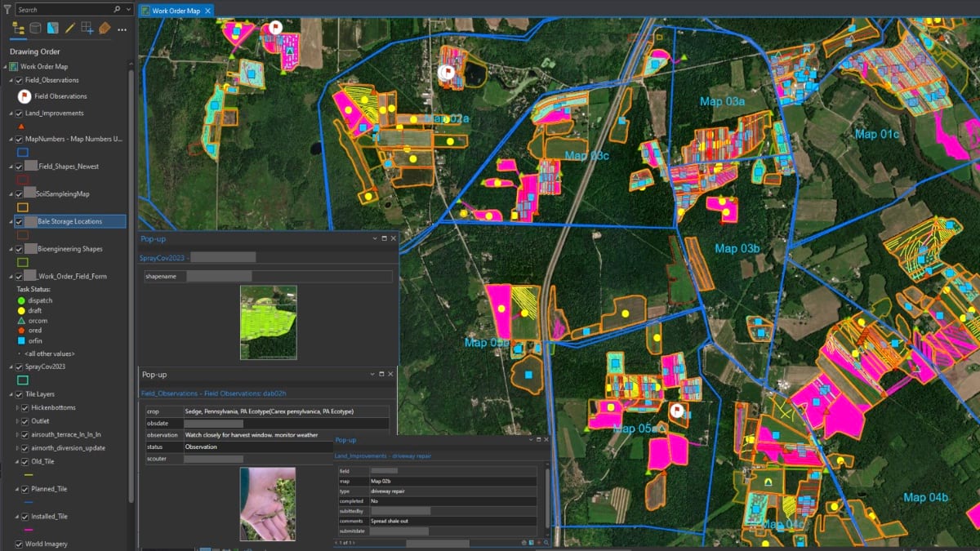This screenshot has height=551, width=980.
Task: Open the three-dot more options in Contents
Action: click(122, 29)
